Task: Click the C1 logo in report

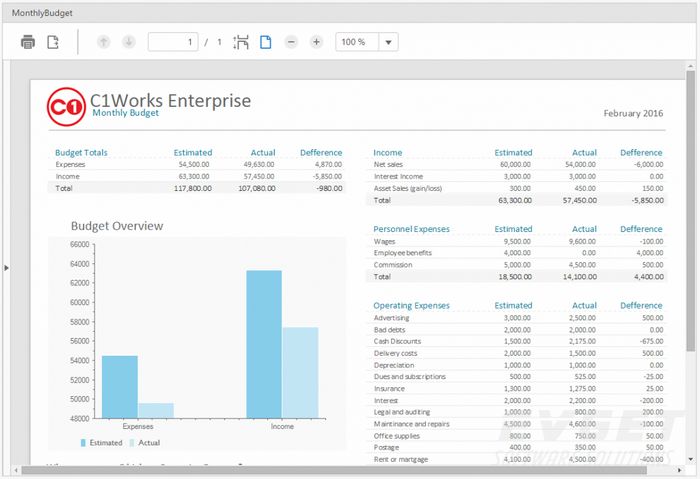Action: (66, 107)
